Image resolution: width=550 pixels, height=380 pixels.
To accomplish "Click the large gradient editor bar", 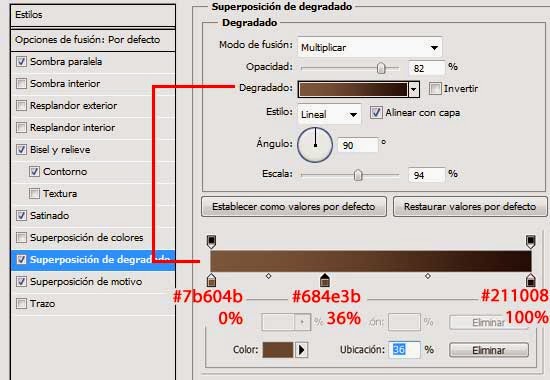I will [371, 261].
